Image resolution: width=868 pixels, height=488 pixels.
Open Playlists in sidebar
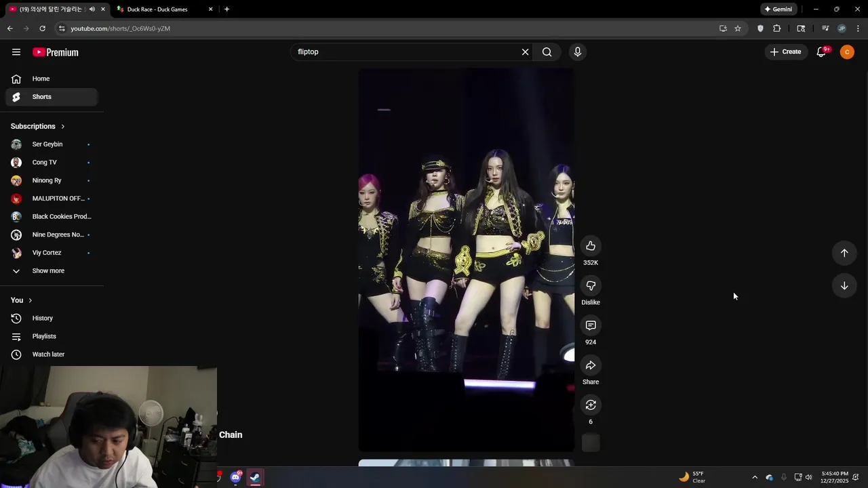coord(52,336)
